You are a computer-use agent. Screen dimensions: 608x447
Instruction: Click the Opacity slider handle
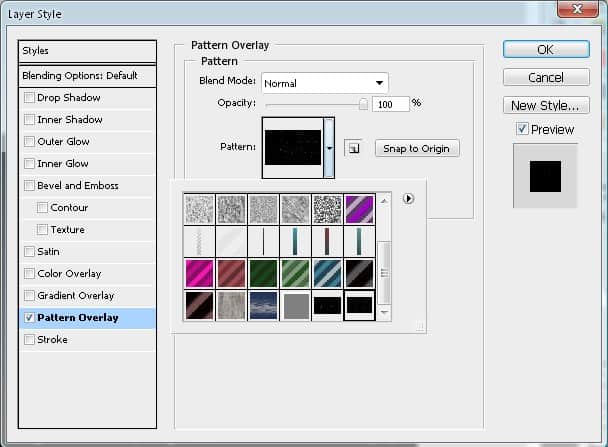click(x=363, y=103)
